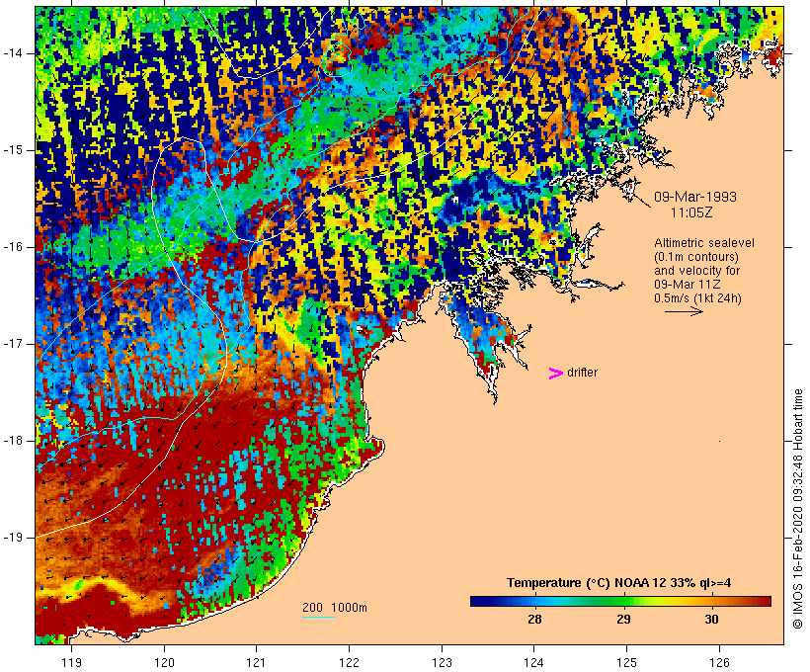The image size is (810, 672).
Task: Click the dark blue end of temperature colorbar
Action: click(478, 601)
